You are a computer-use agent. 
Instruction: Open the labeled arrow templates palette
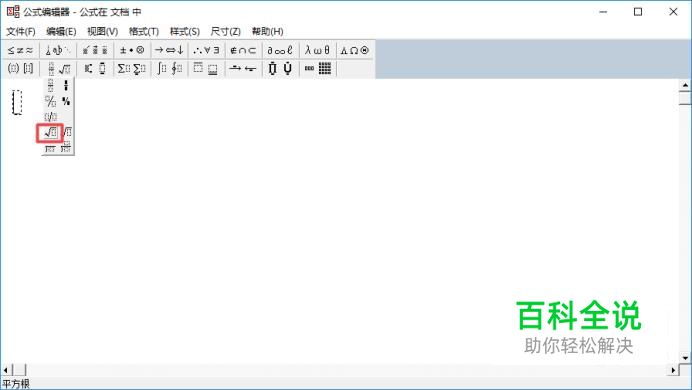tap(243, 68)
